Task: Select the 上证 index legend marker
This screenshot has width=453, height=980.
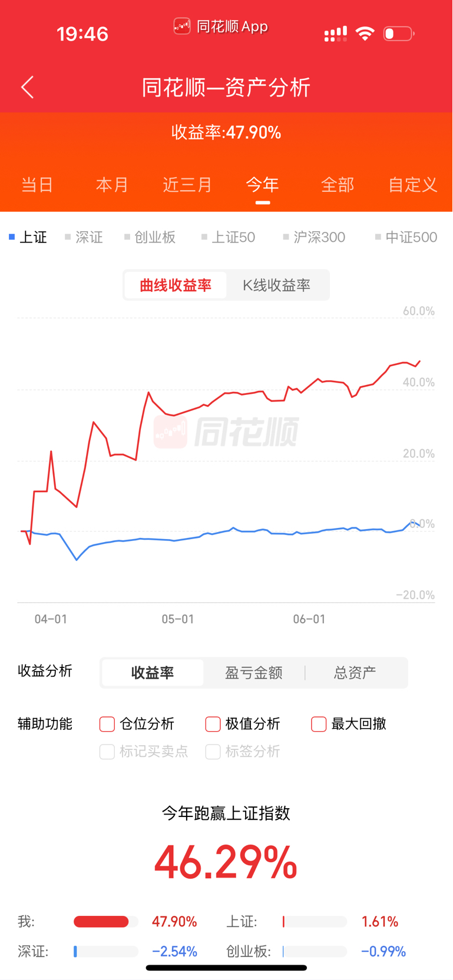Action: pyautogui.click(x=12, y=237)
